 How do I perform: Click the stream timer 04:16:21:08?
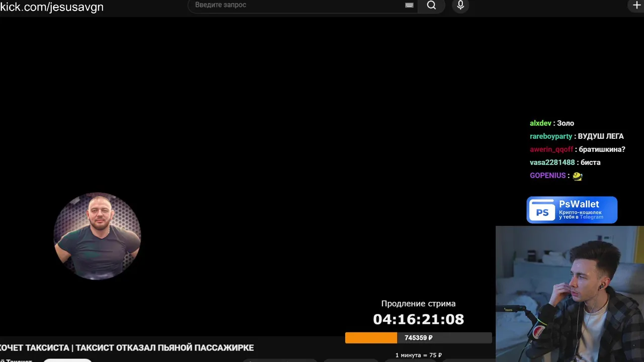pos(419,319)
